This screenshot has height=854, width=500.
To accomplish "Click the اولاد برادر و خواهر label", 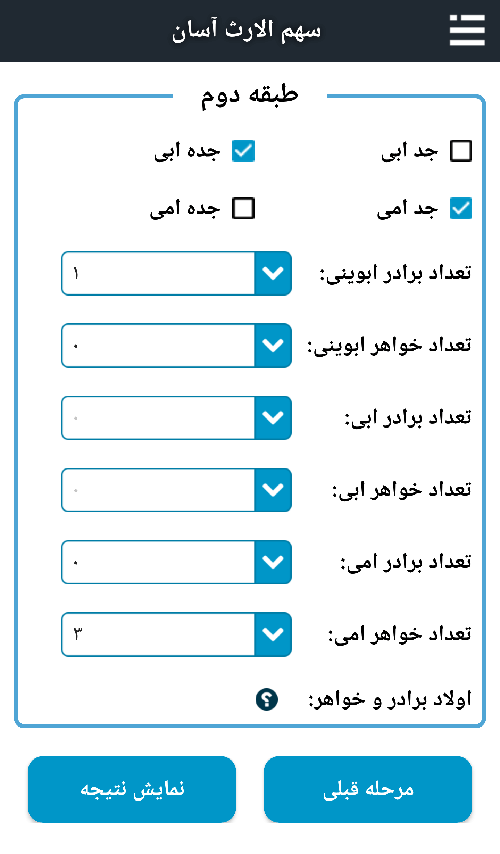I will (x=390, y=699).
